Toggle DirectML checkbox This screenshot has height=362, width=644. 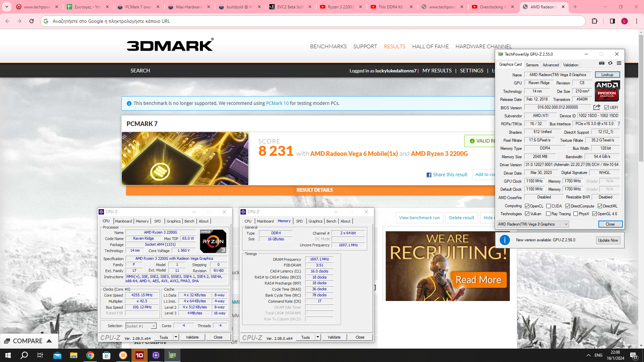tap(600, 206)
